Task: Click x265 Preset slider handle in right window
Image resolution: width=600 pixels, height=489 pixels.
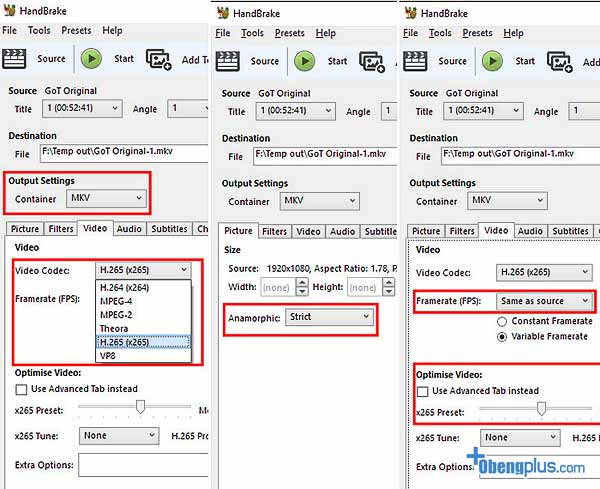Action: click(541, 409)
